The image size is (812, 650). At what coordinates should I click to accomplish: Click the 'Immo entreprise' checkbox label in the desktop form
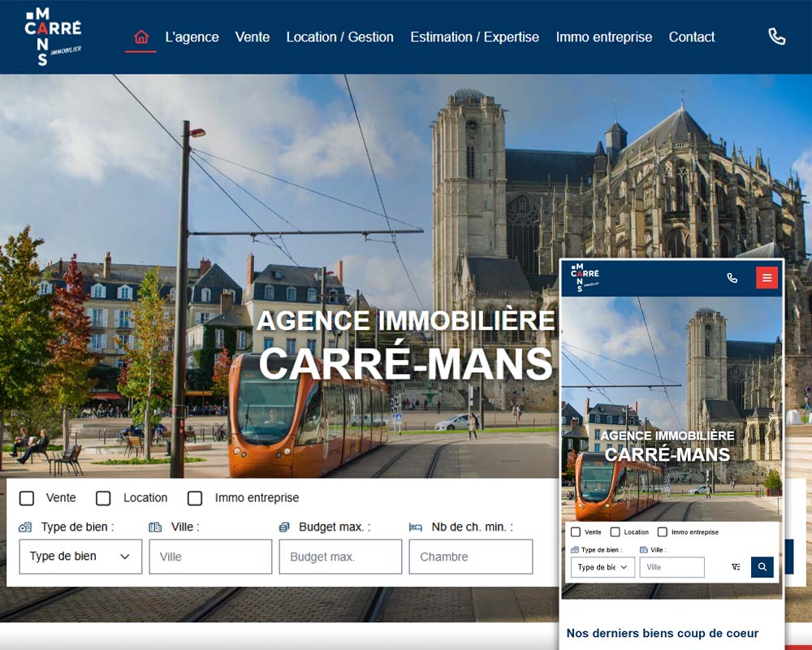pos(257,497)
